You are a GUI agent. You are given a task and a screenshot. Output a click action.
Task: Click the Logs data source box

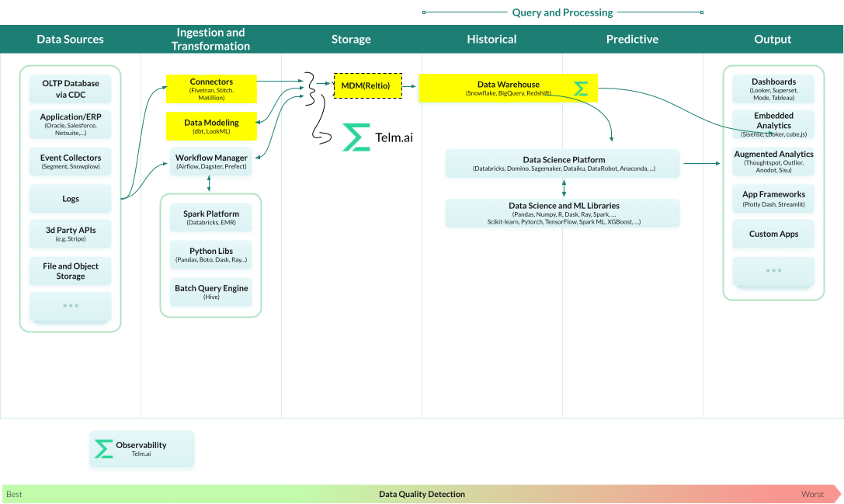click(71, 199)
